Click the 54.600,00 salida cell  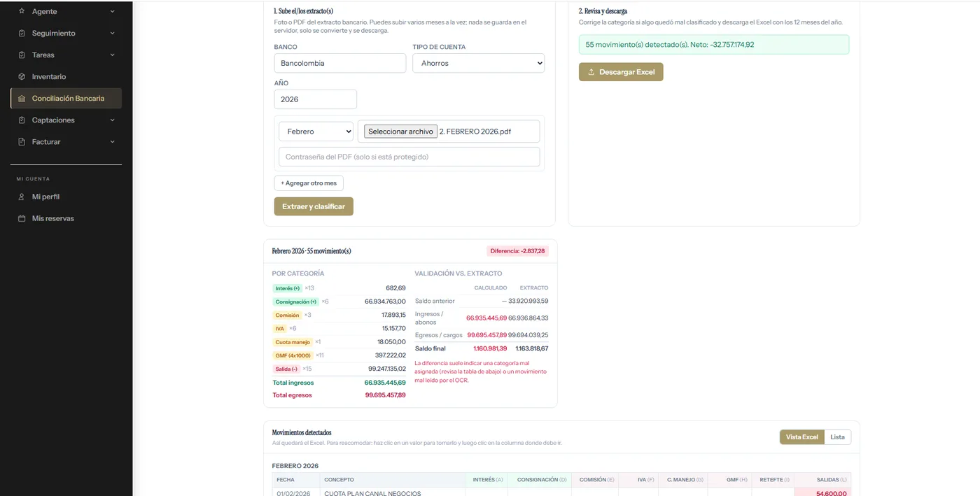(x=822, y=493)
